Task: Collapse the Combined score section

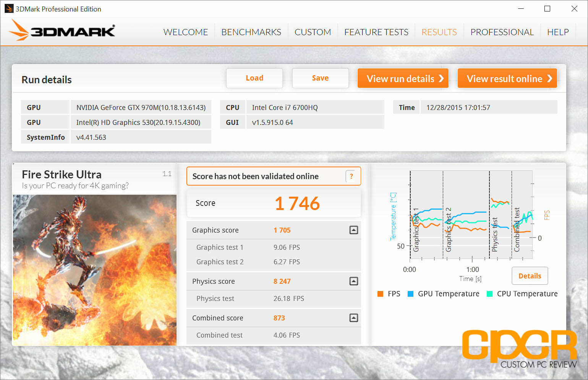Action: [x=354, y=318]
